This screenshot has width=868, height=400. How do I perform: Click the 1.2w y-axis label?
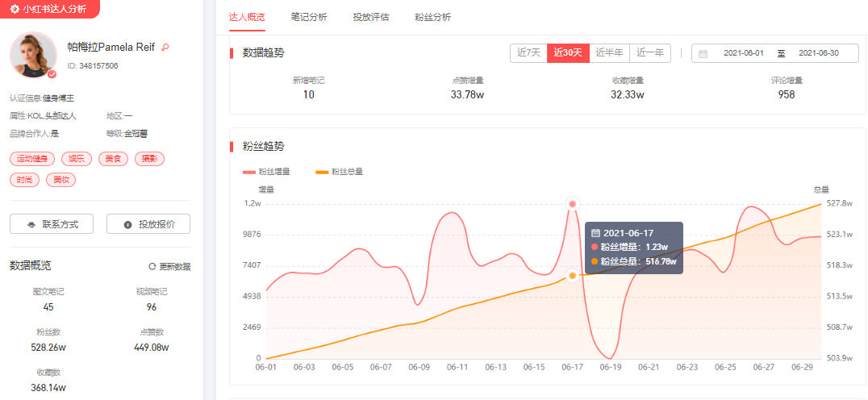(x=253, y=203)
